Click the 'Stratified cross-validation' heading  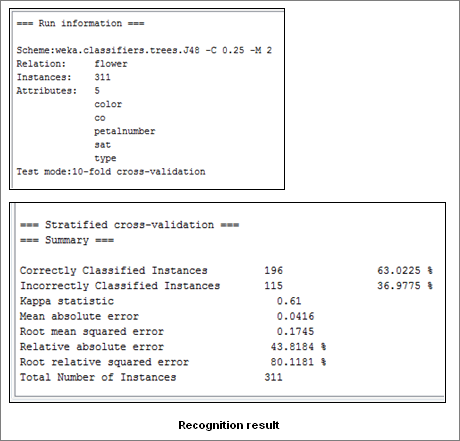point(130,225)
